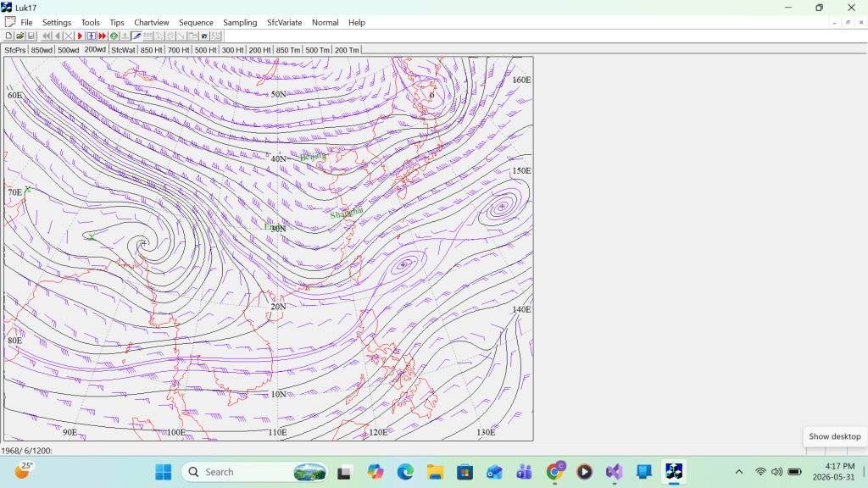Switch to the 850wd chart tab
868x488 pixels.
[42, 50]
